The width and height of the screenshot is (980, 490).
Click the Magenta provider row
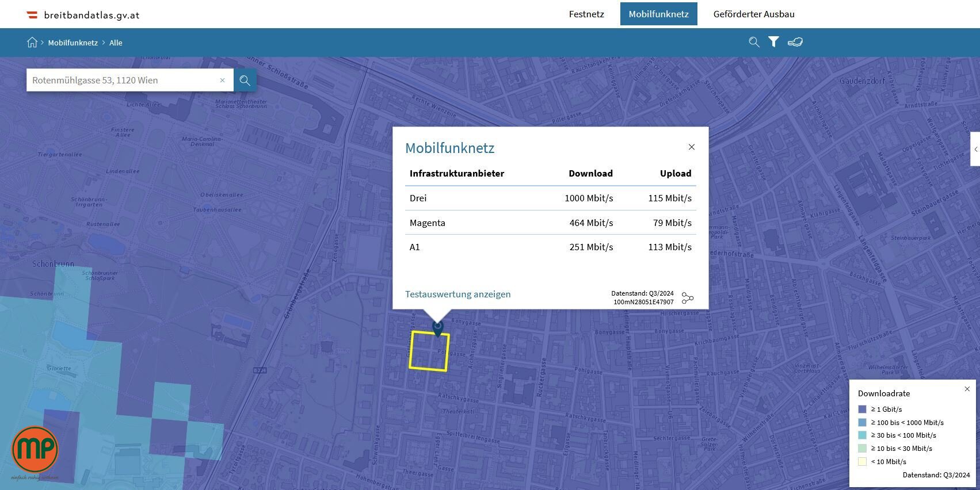click(551, 223)
